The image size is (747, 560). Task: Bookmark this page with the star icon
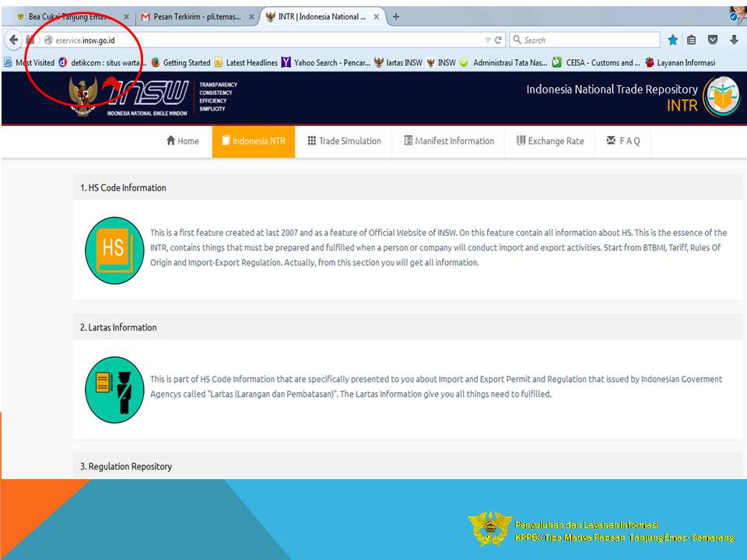(672, 40)
